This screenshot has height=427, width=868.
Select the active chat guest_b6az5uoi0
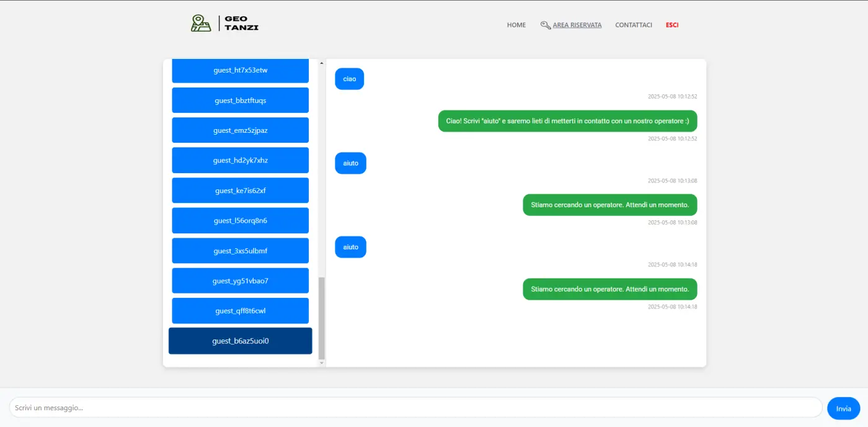240,341
